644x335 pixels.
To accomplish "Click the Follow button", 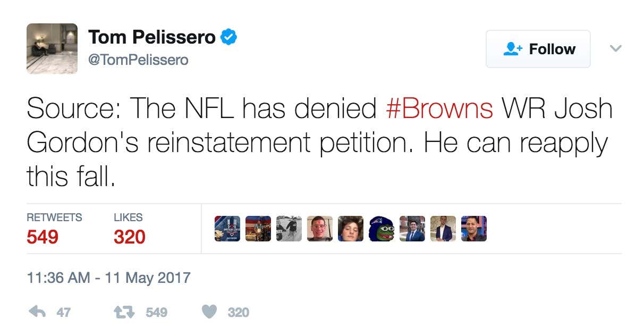I will 538,49.
